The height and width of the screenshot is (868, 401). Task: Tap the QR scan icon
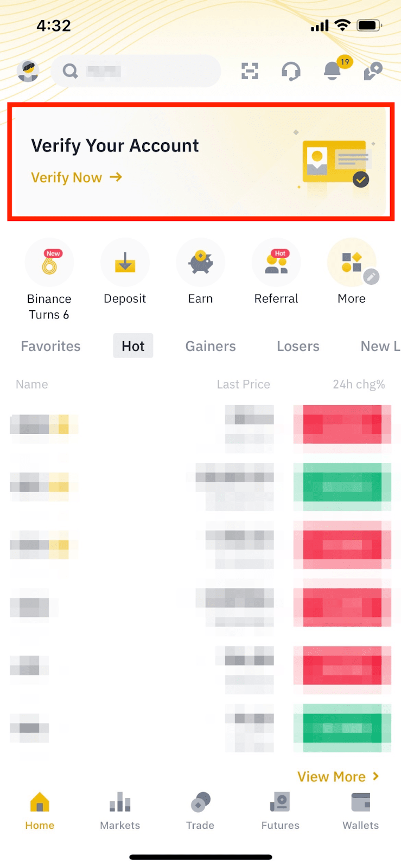coord(250,71)
